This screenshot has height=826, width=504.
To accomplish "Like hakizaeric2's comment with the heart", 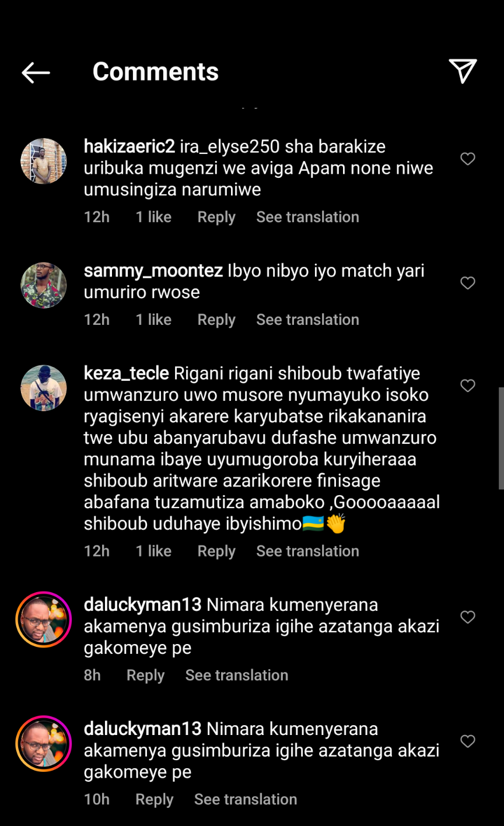I will point(468,159).
